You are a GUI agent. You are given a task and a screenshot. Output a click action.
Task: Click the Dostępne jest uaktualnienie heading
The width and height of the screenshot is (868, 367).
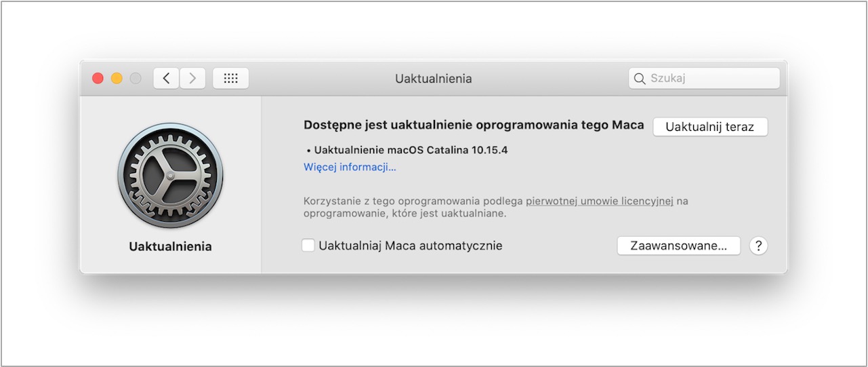click(474, 125)
